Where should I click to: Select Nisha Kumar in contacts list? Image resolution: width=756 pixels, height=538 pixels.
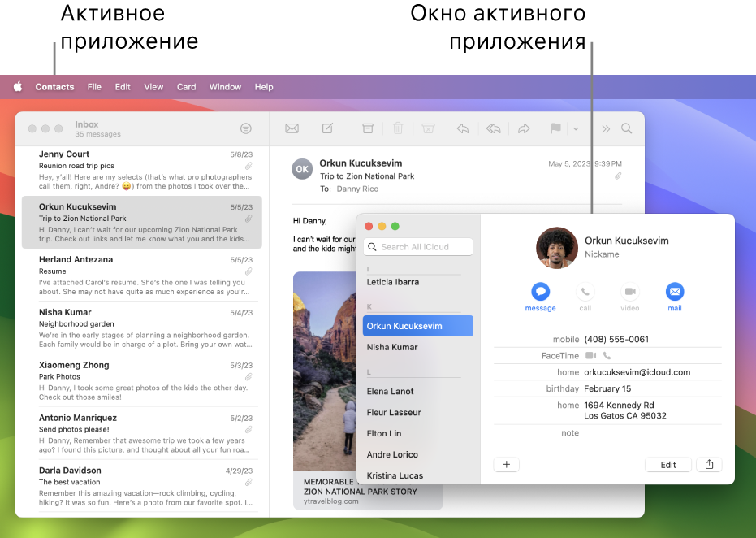392,347
